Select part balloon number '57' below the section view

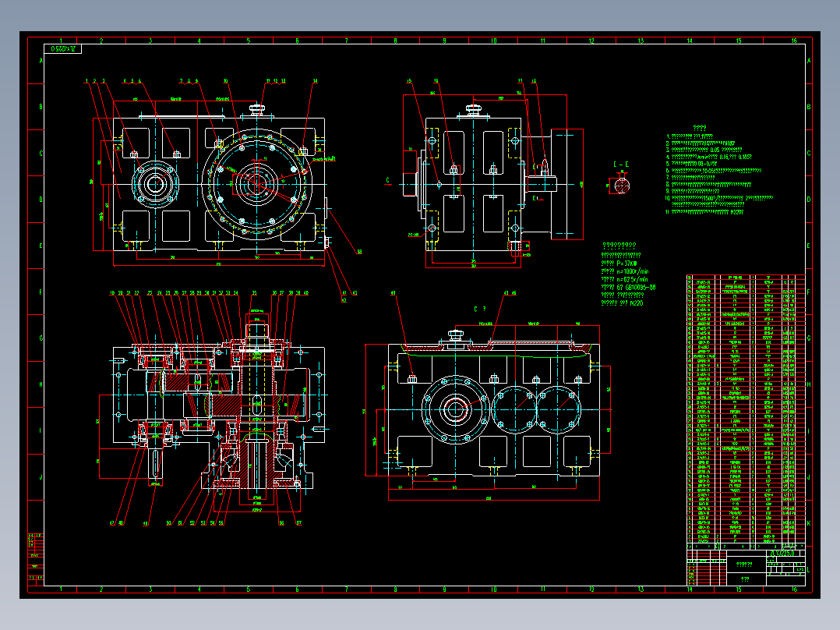[x=299, y=522]
